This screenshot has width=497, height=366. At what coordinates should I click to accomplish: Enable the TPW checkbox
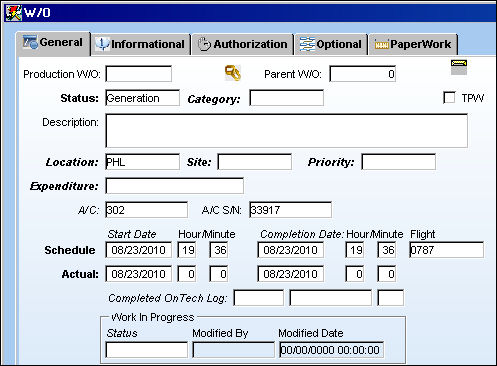pos(449,98)
